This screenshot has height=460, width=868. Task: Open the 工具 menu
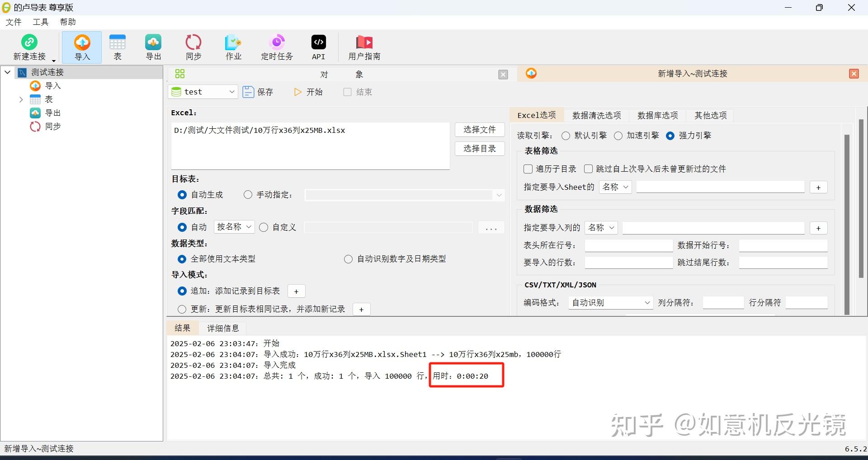(40, 21)
